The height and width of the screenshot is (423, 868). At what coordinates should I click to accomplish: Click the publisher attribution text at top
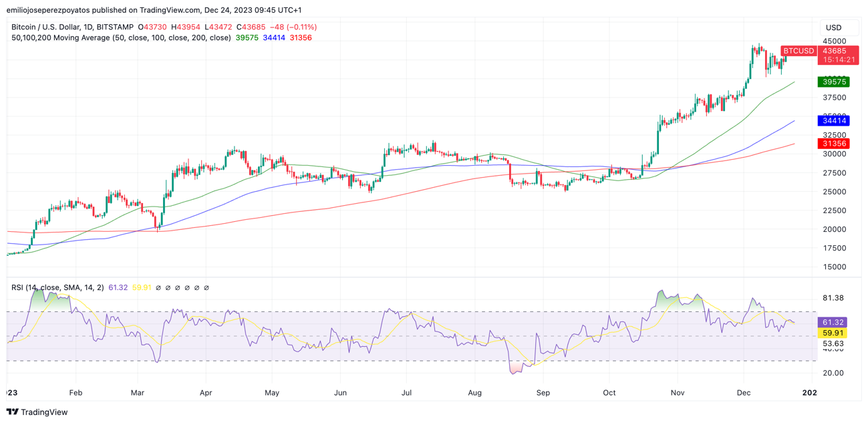[x=154, y=10]
